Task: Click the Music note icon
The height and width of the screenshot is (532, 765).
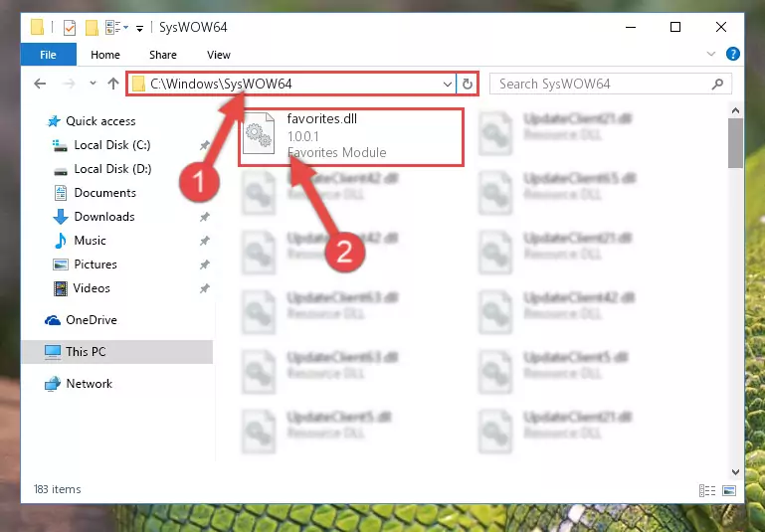Action: tap(61, 241)
